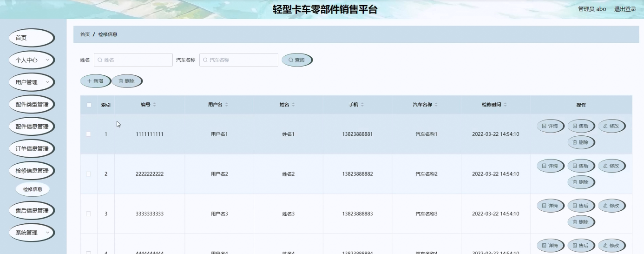Screen dimensions: 644x254
Task: Click 退出登录 to log out
Action: [x=625, y=9]
